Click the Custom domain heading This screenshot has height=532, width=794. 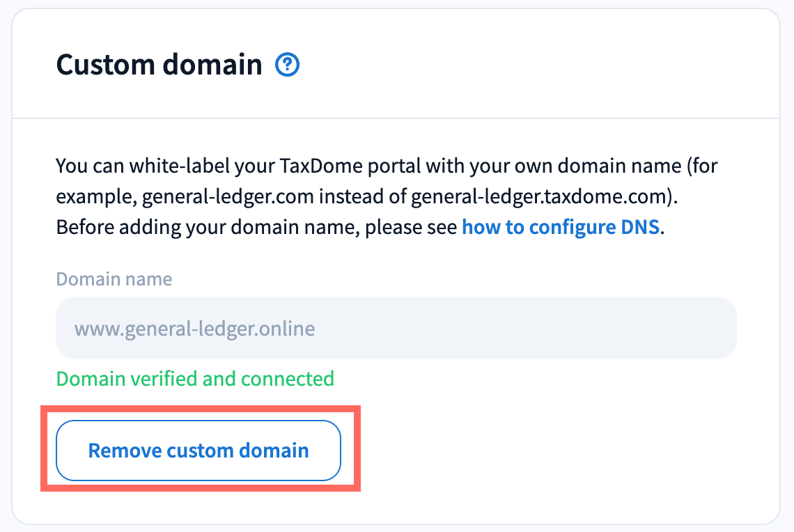coord(159,65)
